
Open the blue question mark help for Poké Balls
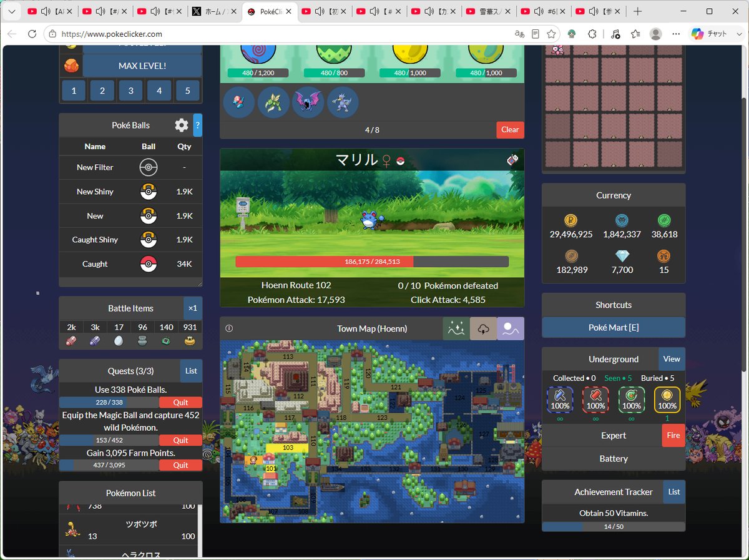coord(198,125)
